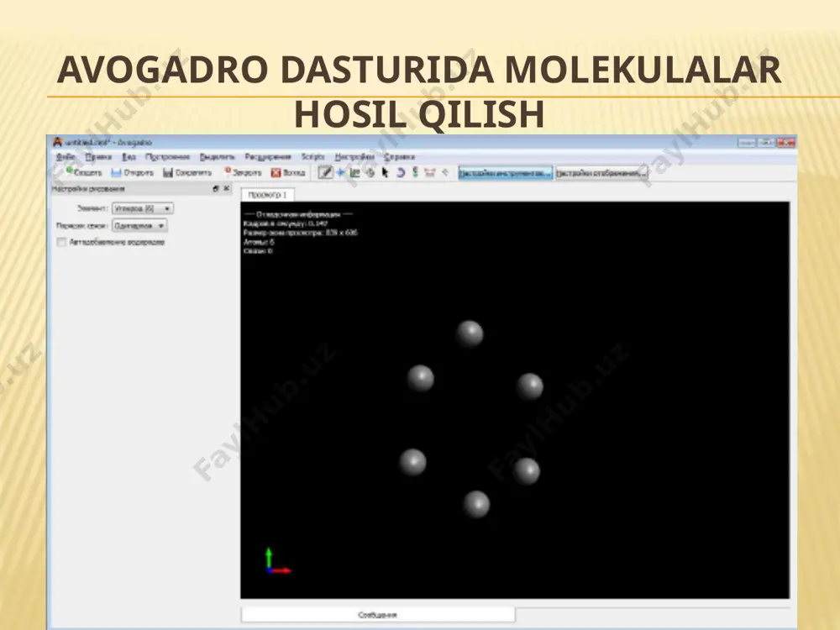840x630 pixels.
Task: Select the Navigate tool blue star icon
Action: 340,172
